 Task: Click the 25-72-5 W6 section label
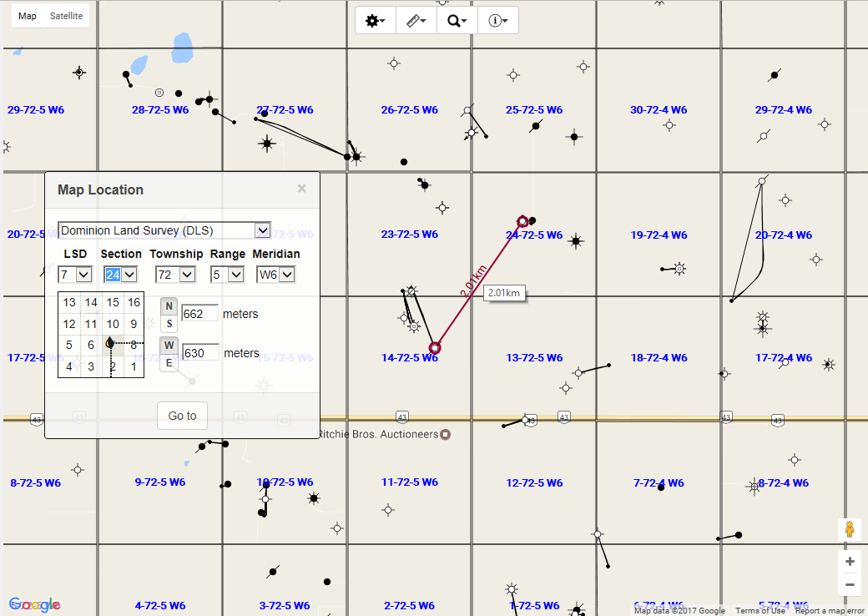click(533, 109)
